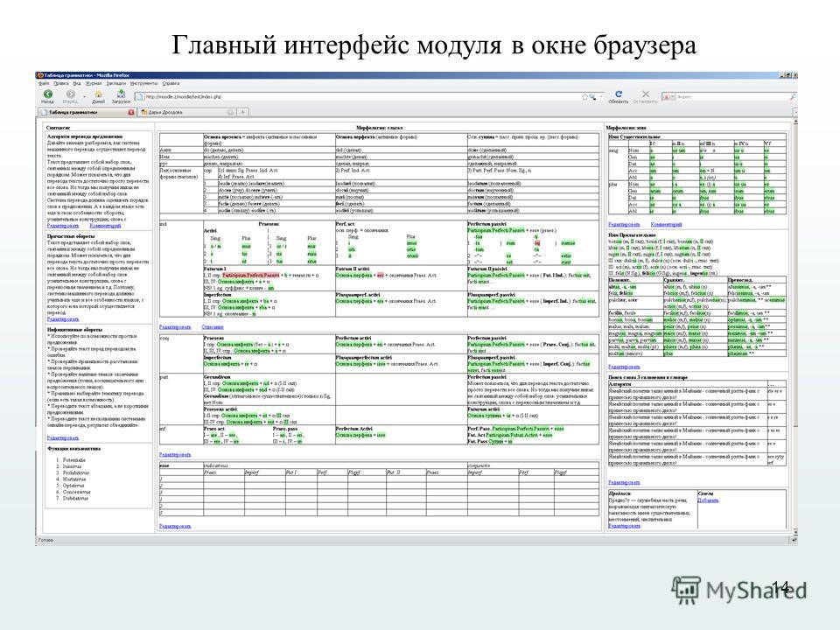Click the search magnifier icon in search box
Viewport: 840px width, 630px height.
[793, 97]
